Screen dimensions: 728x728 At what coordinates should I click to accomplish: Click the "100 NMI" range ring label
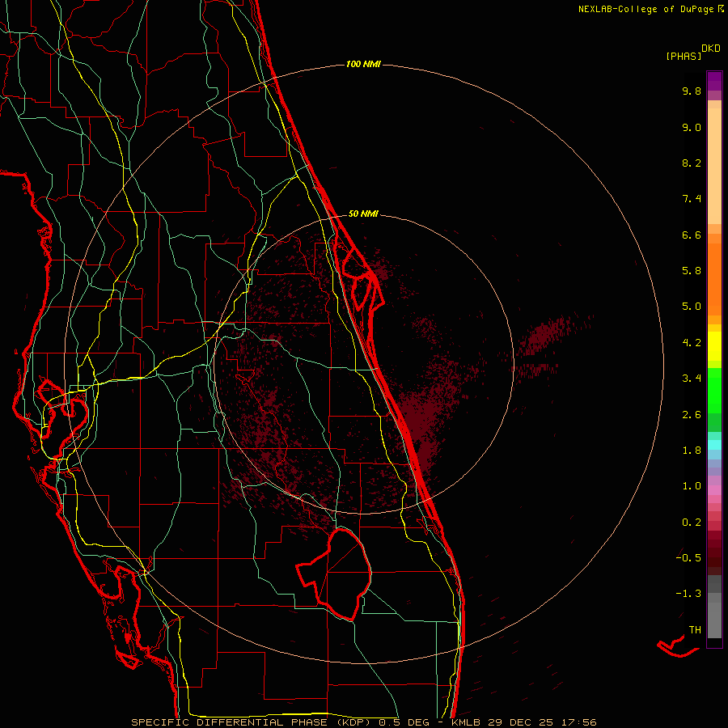[363, 64]
